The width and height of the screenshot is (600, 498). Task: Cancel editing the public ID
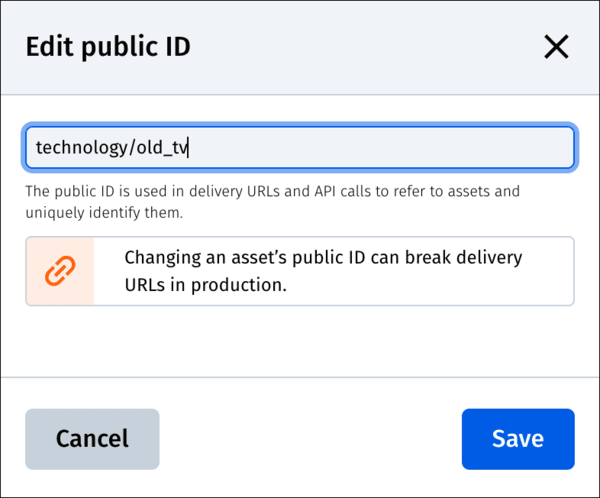[x=92, y=439]
